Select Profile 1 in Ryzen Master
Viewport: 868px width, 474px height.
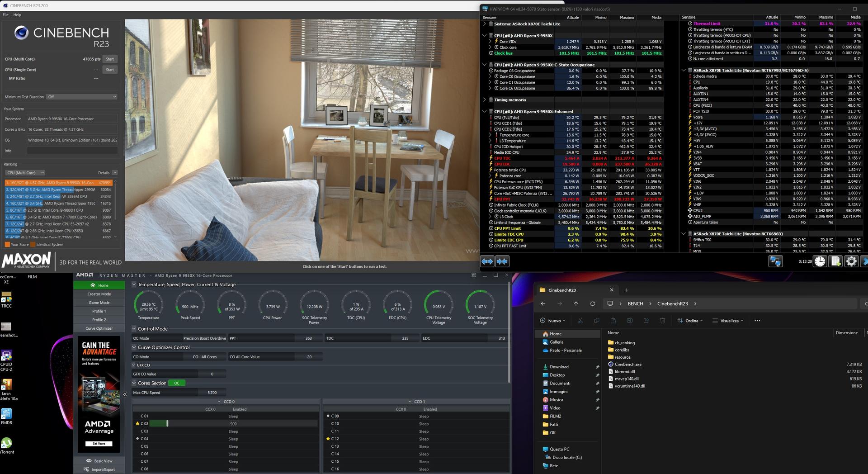click(99, 311)
